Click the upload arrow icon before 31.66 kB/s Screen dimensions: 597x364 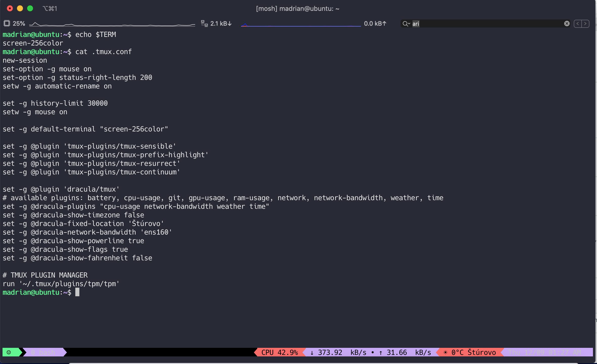[x=381, y=352]
